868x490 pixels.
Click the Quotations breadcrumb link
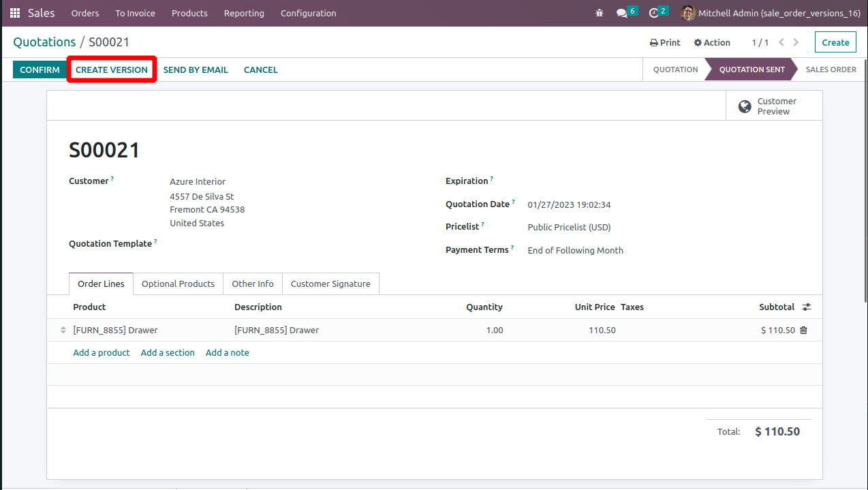tap(44, 42)
